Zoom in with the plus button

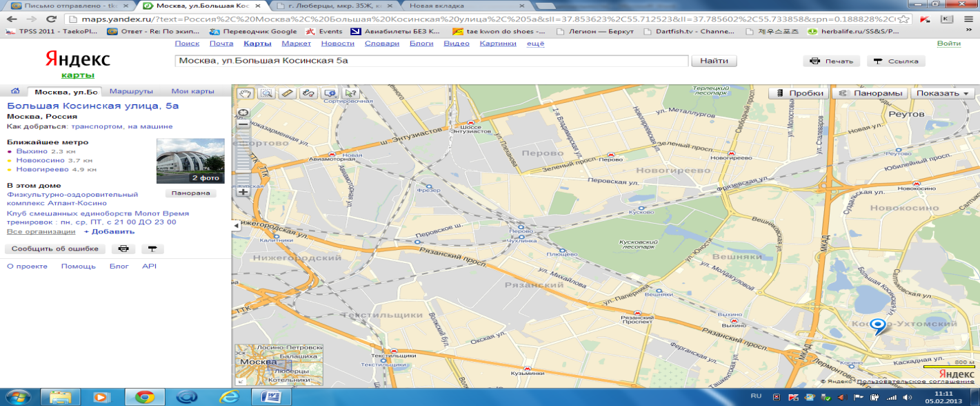click(x=243, y=191)
